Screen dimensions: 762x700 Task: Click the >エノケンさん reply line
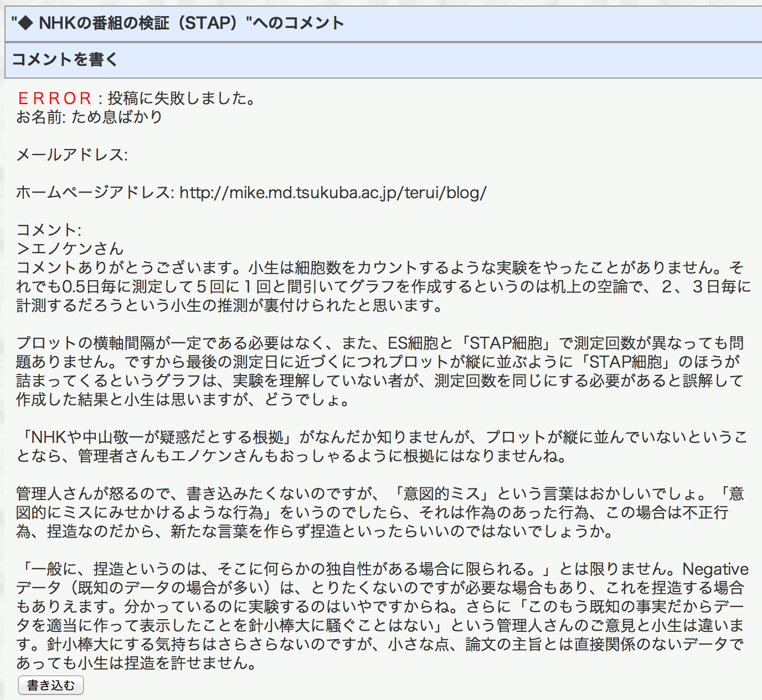(70, 249)
